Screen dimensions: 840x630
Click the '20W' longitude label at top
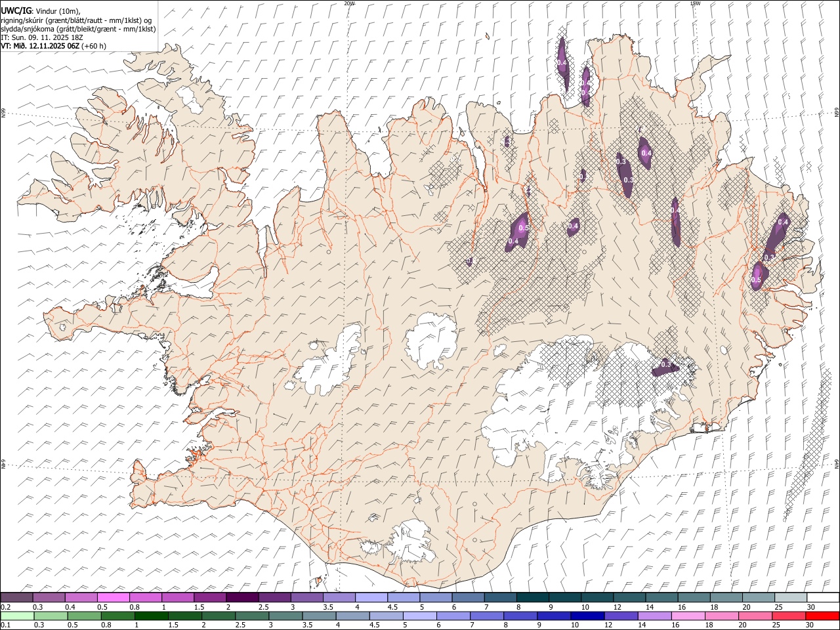tap(349, 3)
